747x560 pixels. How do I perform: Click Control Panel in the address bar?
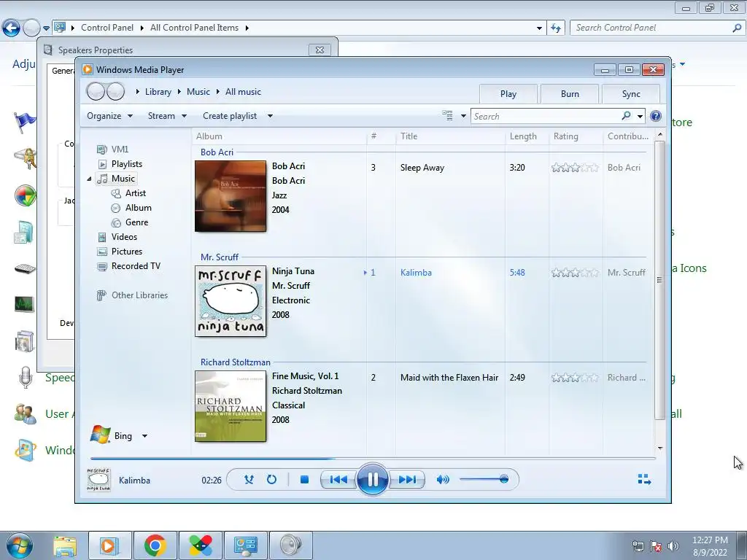pyautogui.click(x=107, y=28)
